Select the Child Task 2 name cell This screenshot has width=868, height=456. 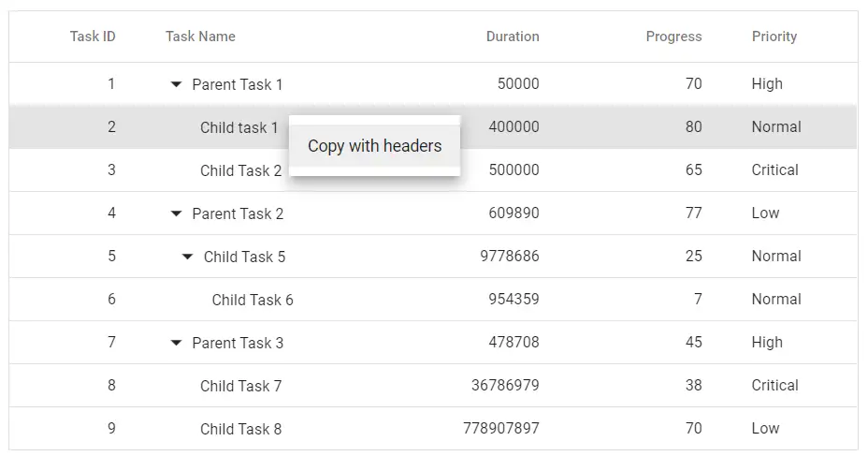[240, 170]
